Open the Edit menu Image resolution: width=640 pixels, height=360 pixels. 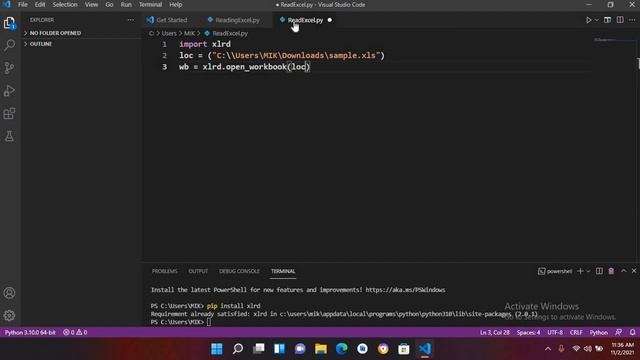(40, 4)
